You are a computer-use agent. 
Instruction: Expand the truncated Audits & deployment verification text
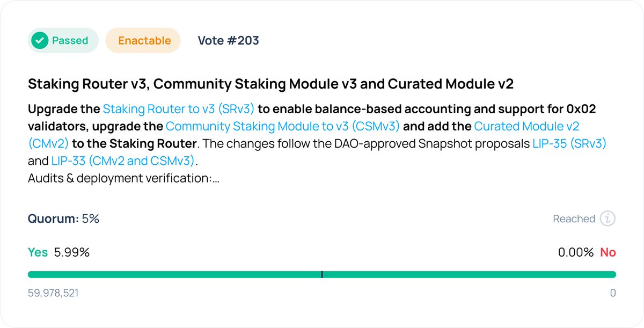pyautogui.click(x=123, y=178)
